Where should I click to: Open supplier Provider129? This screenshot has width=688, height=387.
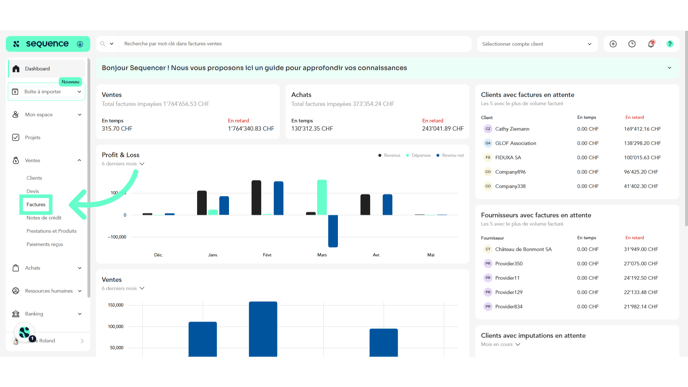[x=509, y=292]
